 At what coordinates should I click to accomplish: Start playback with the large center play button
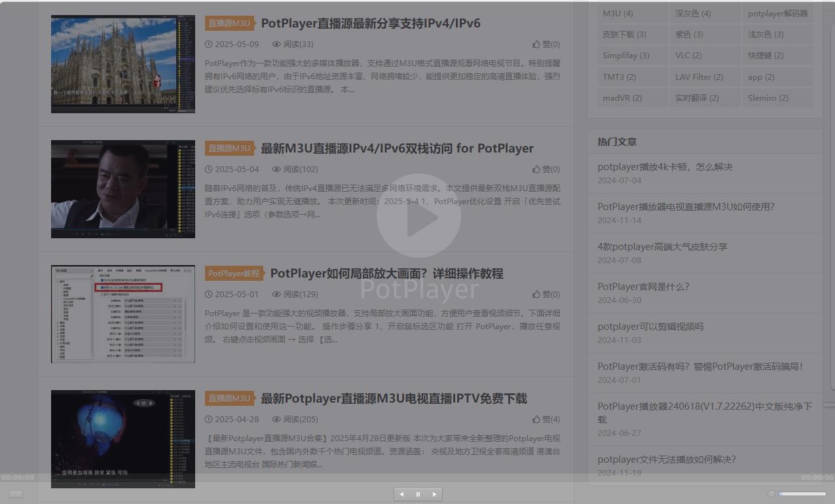[418, 215]
